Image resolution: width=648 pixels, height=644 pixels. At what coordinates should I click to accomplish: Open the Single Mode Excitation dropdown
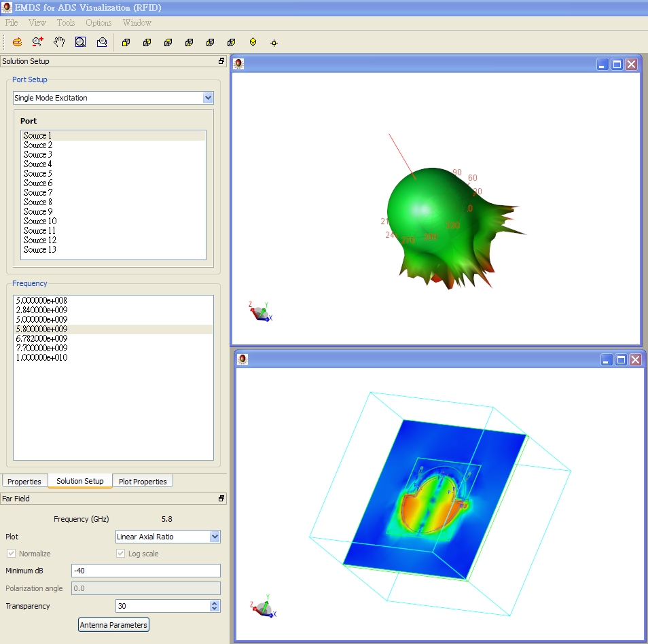[x=208, y=98]
